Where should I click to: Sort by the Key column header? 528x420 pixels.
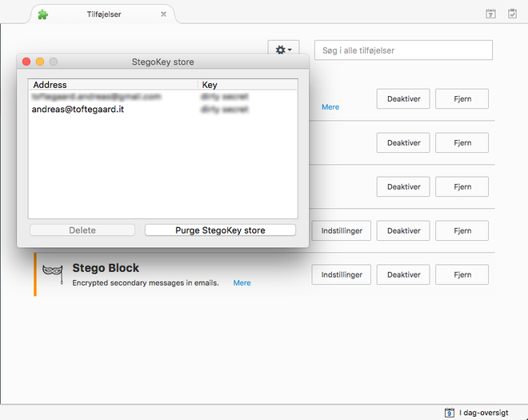[247, 85]
